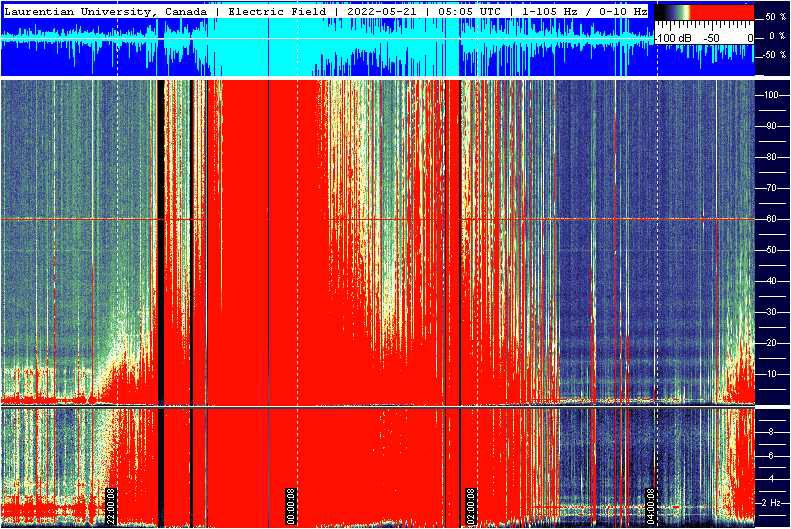Screen dimensions: 791x529
Task: Click the 0 % amplitude label
Action: tap(775, 37)
